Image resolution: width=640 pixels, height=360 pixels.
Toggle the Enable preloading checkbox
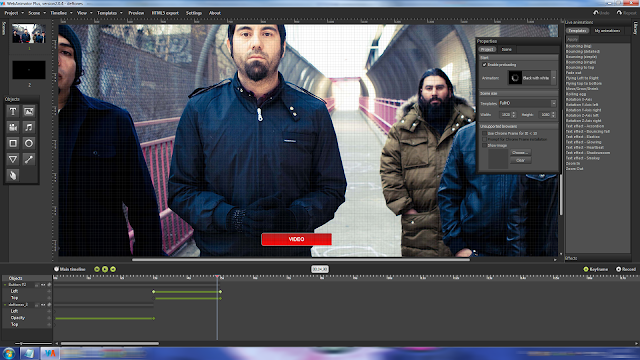[484, 64]
